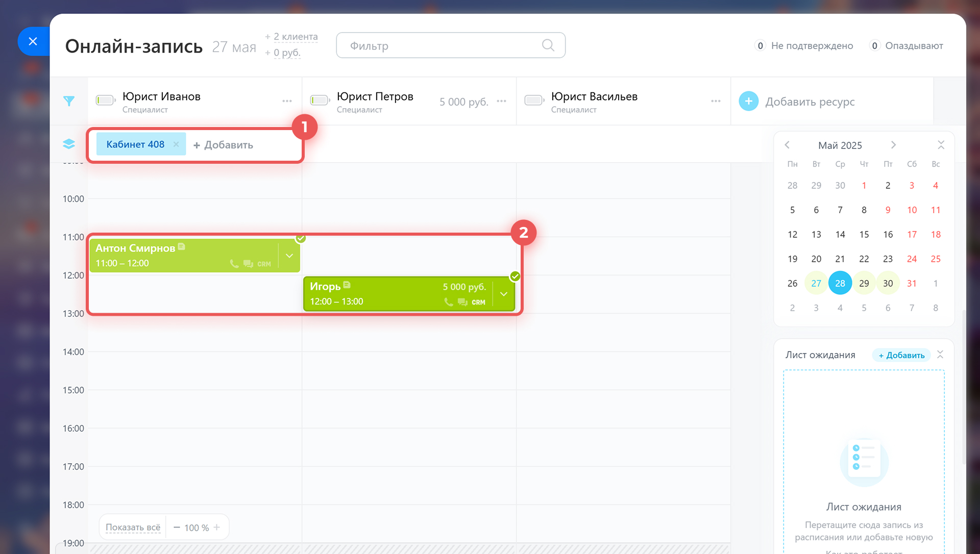Viewport: 980px width, 554px height.
Task: Click the Показать всё link
Action: click(x=133, y=527)
